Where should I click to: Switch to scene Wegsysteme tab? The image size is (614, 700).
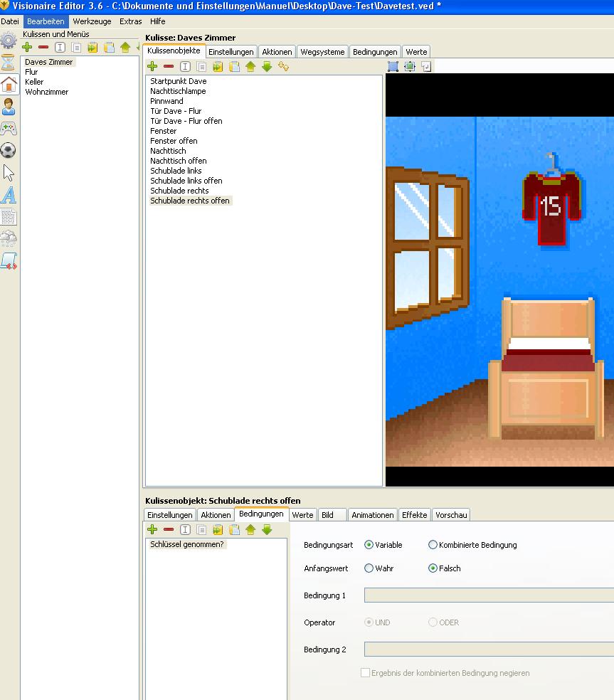(x=322, y=52)
